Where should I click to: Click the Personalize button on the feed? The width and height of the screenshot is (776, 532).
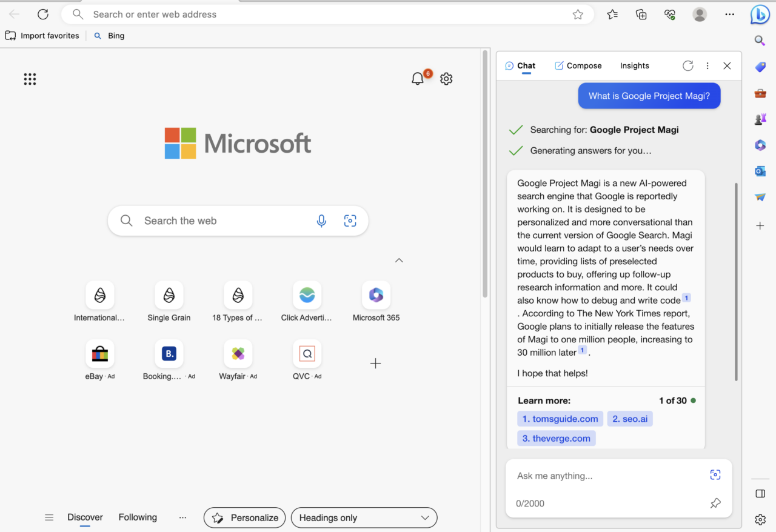coord(244,517)
